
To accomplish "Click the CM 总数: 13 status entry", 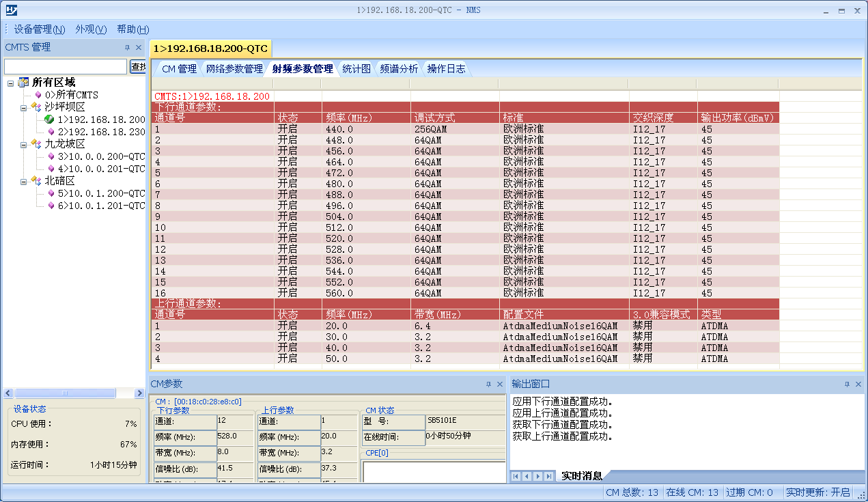I will 632,492.
